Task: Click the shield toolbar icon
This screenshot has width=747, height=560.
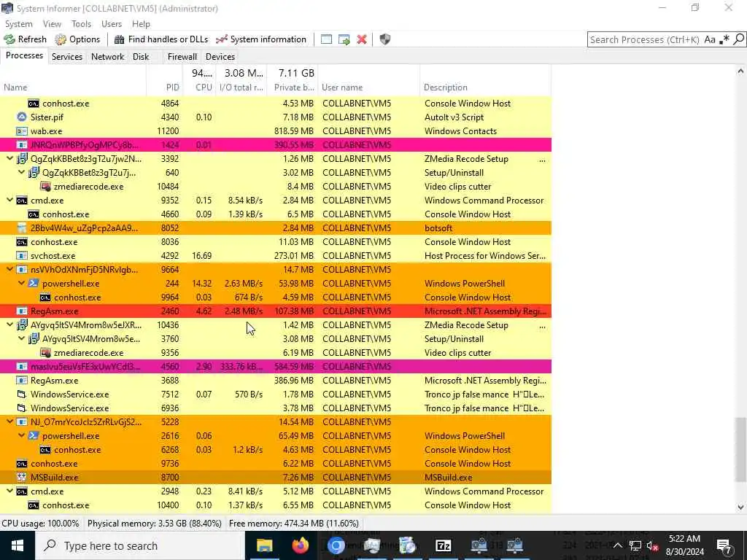Action: [x=385, y=39]
